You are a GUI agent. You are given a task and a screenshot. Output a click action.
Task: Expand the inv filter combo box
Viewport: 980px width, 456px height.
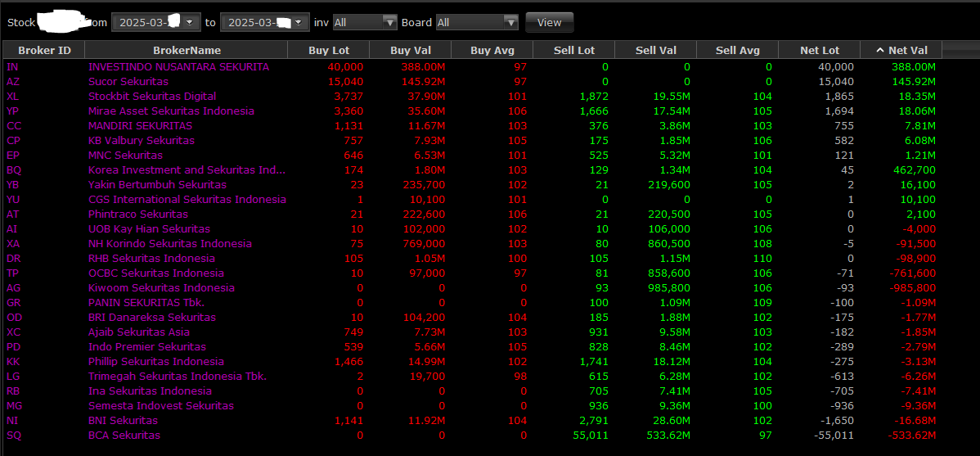pos(390,22)
